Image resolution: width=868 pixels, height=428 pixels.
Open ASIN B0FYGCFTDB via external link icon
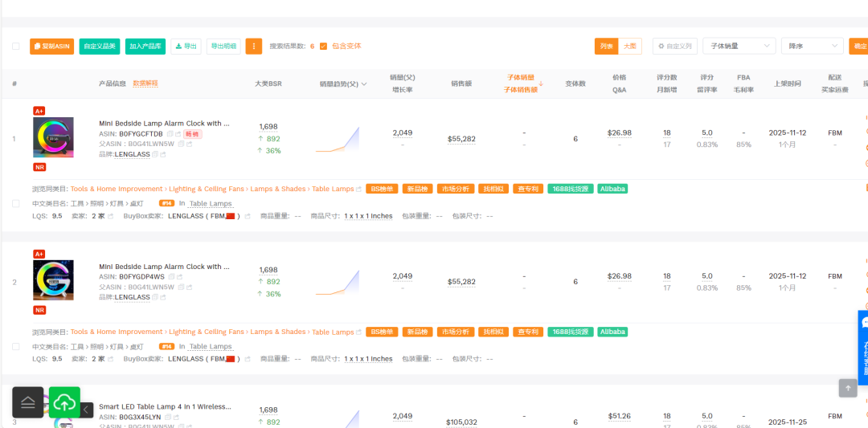tap(178, 134)
